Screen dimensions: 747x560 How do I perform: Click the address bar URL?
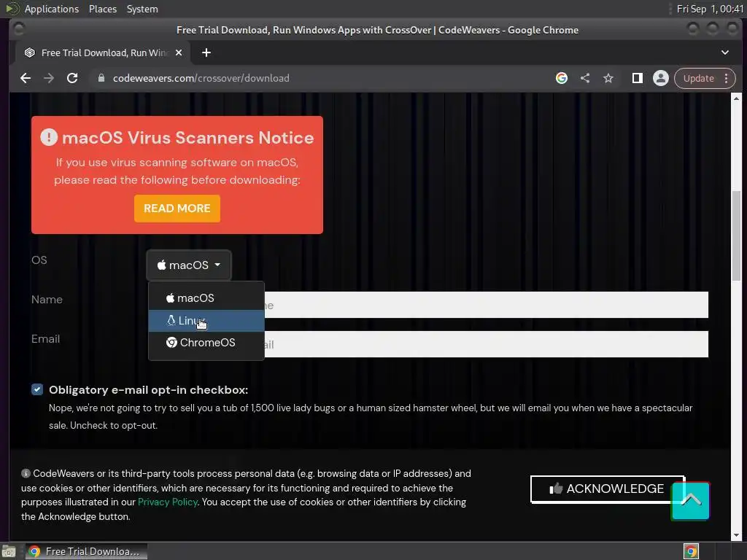[201, 78]
